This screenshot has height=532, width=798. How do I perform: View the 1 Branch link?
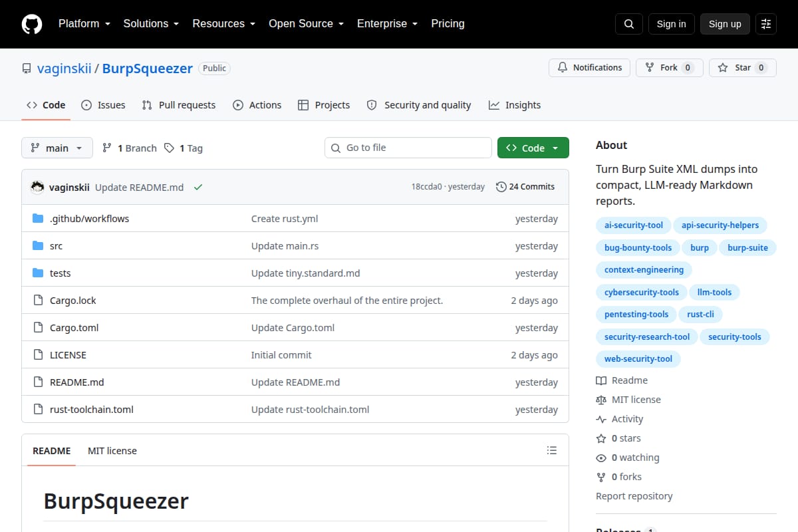130,148
